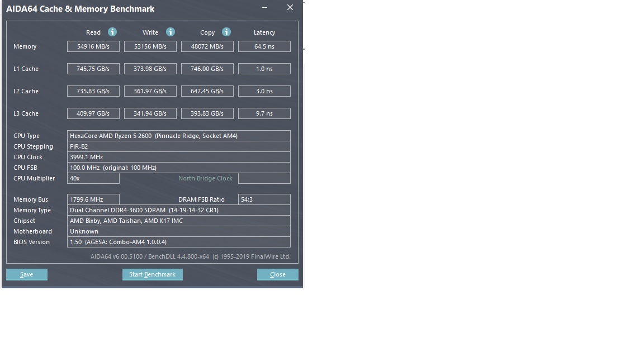This screenshot has height=362, width=644.
Task: Click the Latency column header label
Action: [x=264, y=32]
